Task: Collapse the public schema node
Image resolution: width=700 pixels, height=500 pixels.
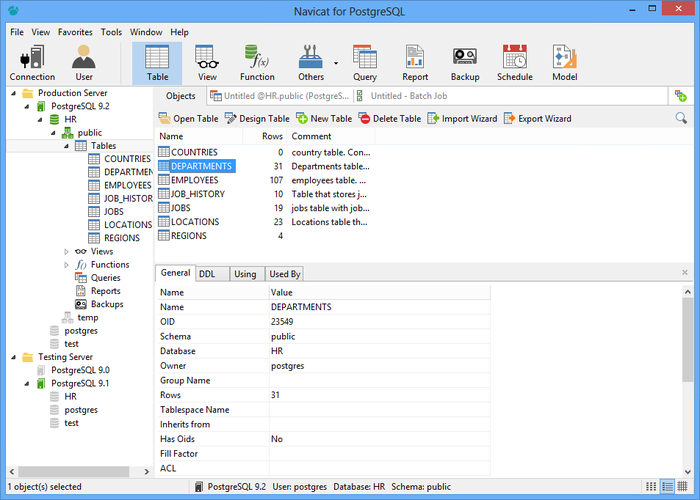Action: (53, 133)
